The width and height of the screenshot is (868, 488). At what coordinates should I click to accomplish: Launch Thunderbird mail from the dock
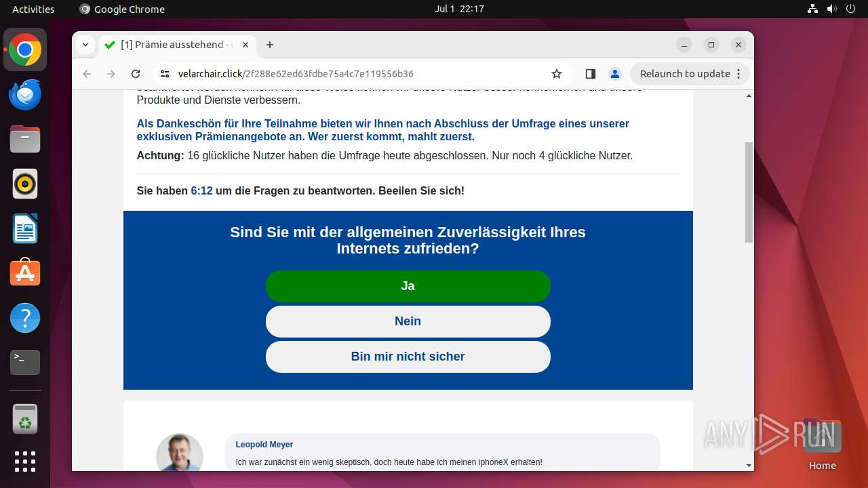[25, 95]
